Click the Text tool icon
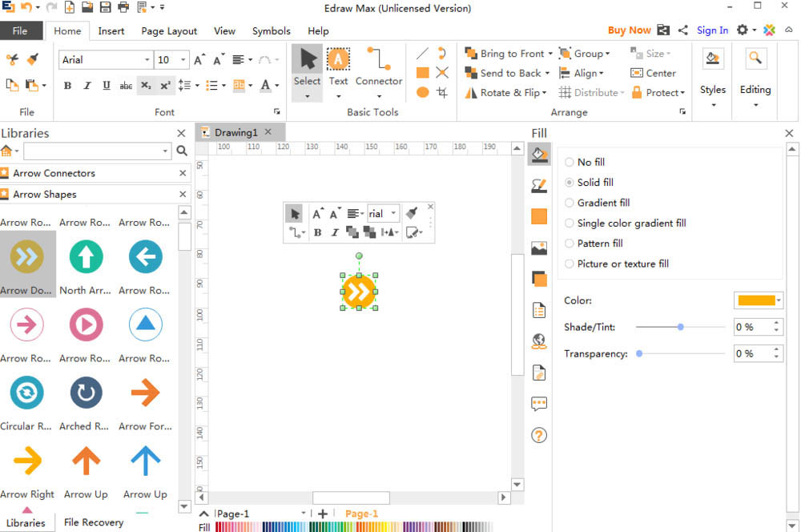 [x=338, y=59]
